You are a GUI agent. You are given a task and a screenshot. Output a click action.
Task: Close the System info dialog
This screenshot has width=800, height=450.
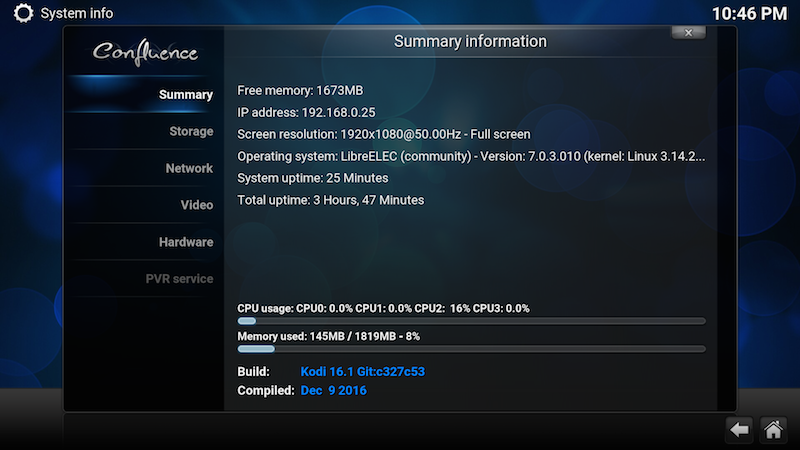point(688,33)
